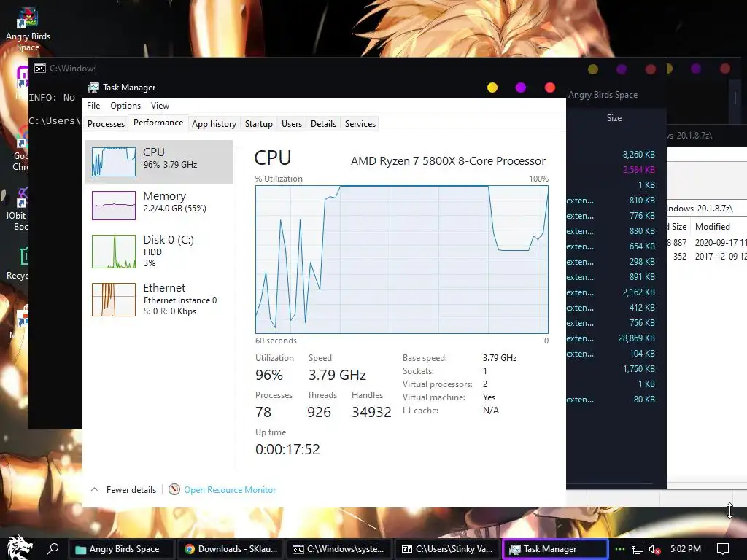This screenshot has height=560, width=747.
Task: Click the Open Resource Monitor link
Action: tap(230, 490)
